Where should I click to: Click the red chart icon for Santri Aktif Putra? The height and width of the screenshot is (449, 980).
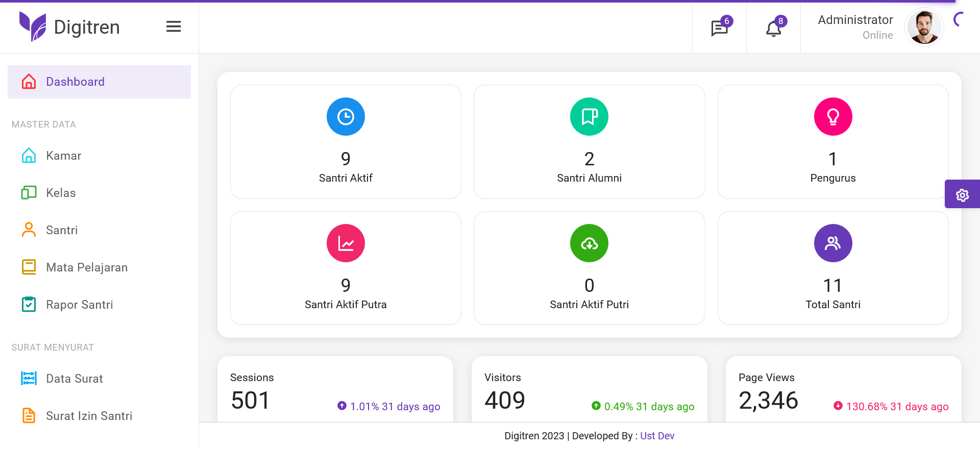point(346,243)
